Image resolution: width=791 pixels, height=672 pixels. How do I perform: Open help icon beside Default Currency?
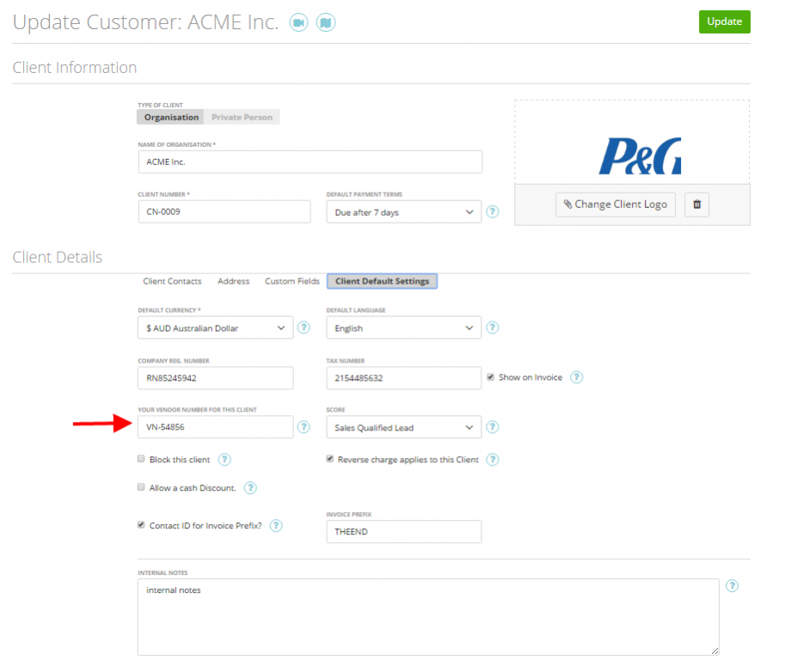pyautogui.click(x=304, y=327)
